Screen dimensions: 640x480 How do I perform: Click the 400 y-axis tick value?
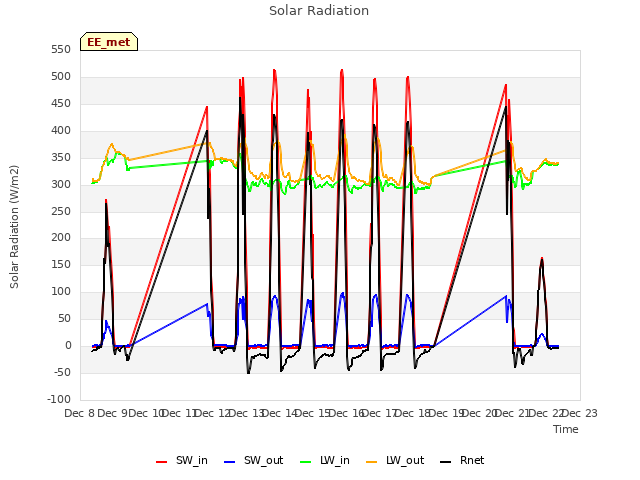(x=61, y=131)
